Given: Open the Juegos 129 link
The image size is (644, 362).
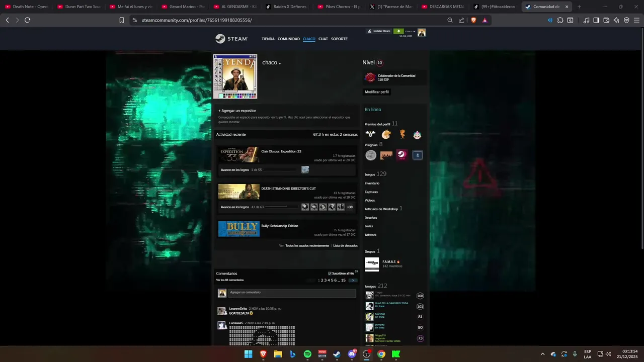Looking at the screenshot, I should click(375, 174).
